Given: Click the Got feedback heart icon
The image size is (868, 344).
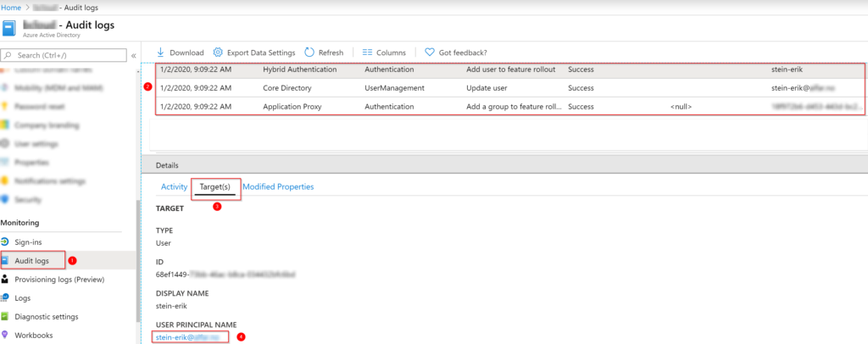Looking at the screenshot, I should tap(430, 53).
